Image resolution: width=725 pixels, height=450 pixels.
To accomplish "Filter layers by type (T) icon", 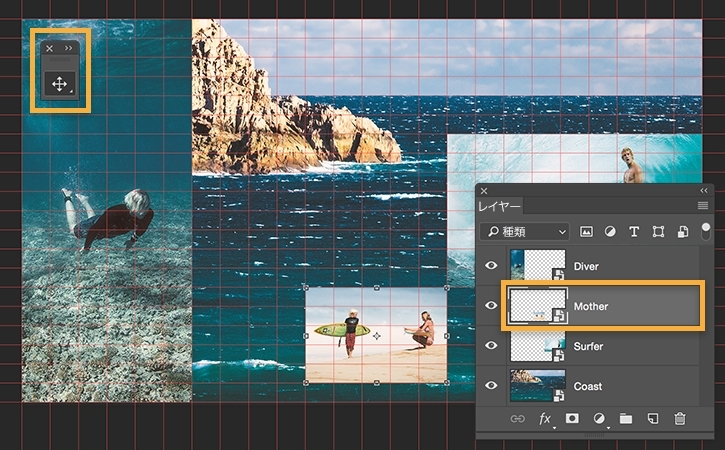I will pos(634,232).
